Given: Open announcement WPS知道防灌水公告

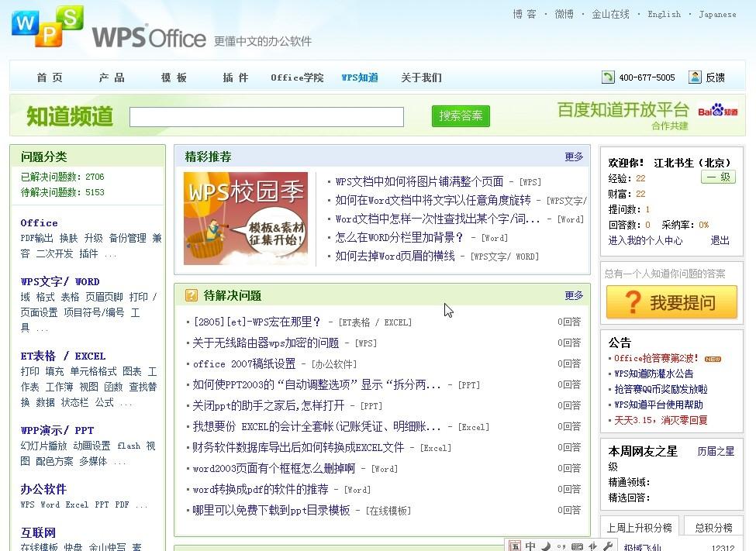Looking at the screenshot, I should [654, 374].
